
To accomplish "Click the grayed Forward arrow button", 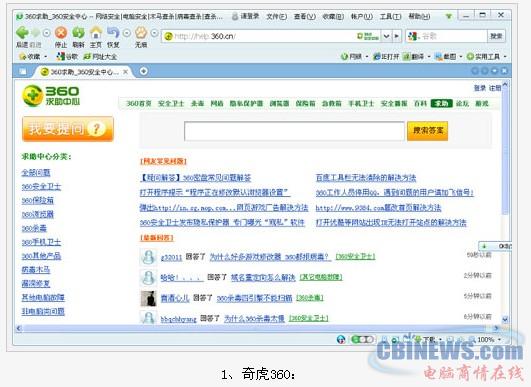I will click(x=35, y=33).
